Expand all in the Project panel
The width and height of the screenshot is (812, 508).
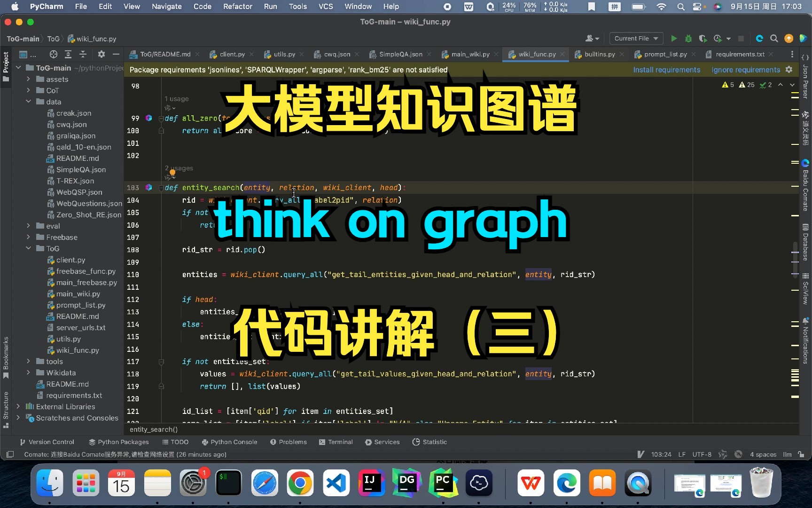point(68,54)
